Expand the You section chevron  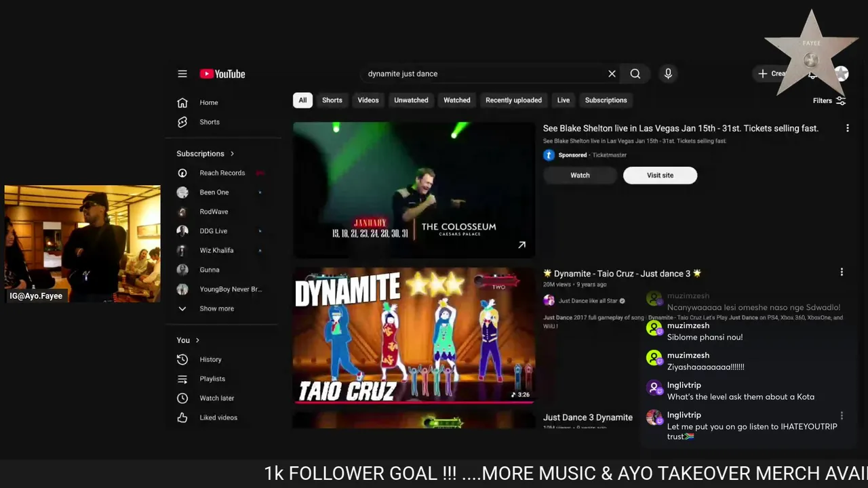click(x=197, y=340)
